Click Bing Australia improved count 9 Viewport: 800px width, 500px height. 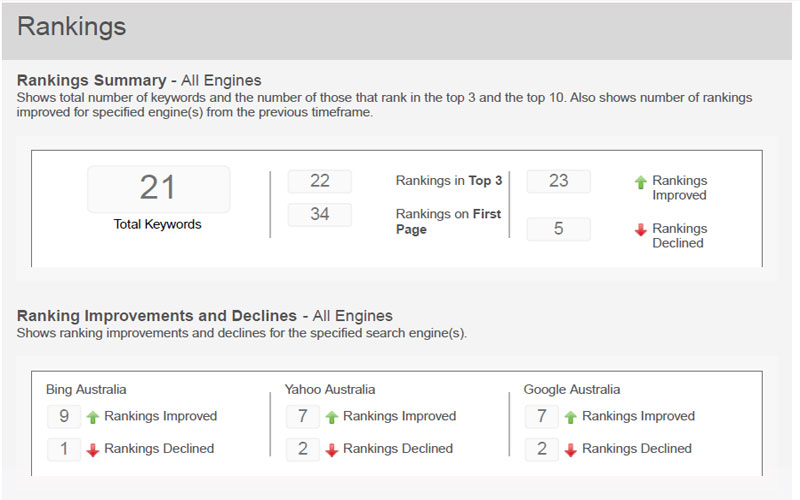coord(64,416)
